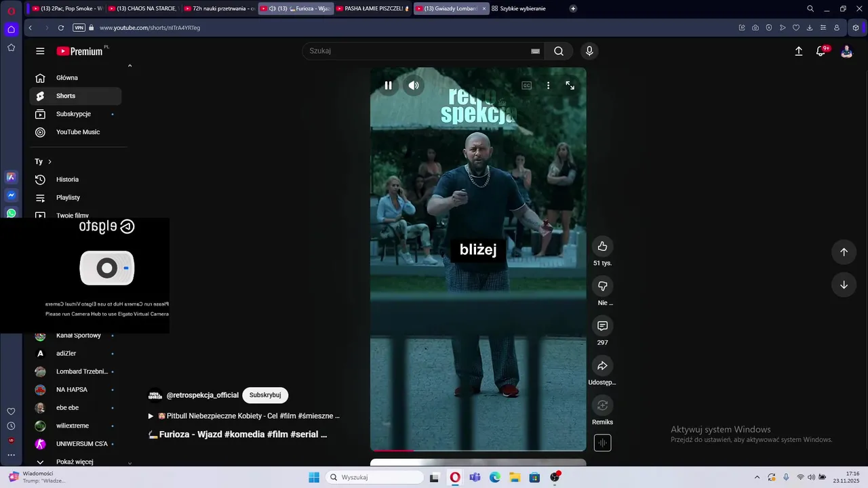Open the wiliextreme subscription channel
The height and width of the screenshot is (488, 868).
[x=75, y=426]
